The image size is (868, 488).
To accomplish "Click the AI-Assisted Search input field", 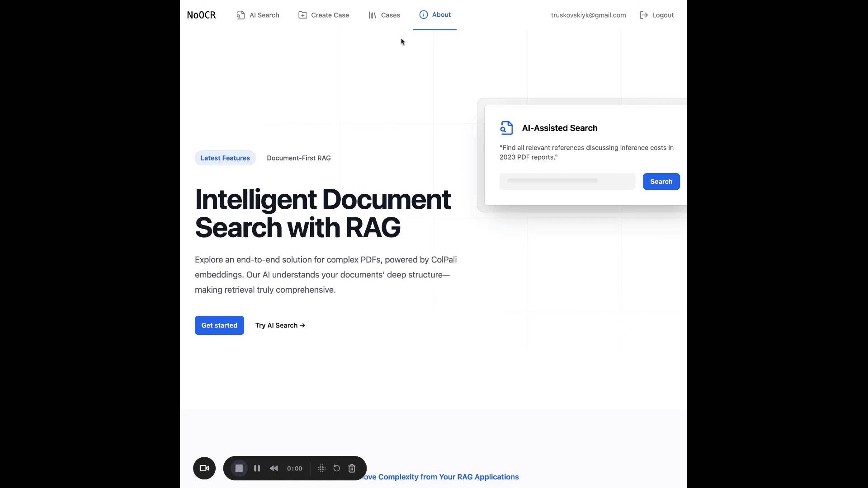I will click(x=567, y=181).
